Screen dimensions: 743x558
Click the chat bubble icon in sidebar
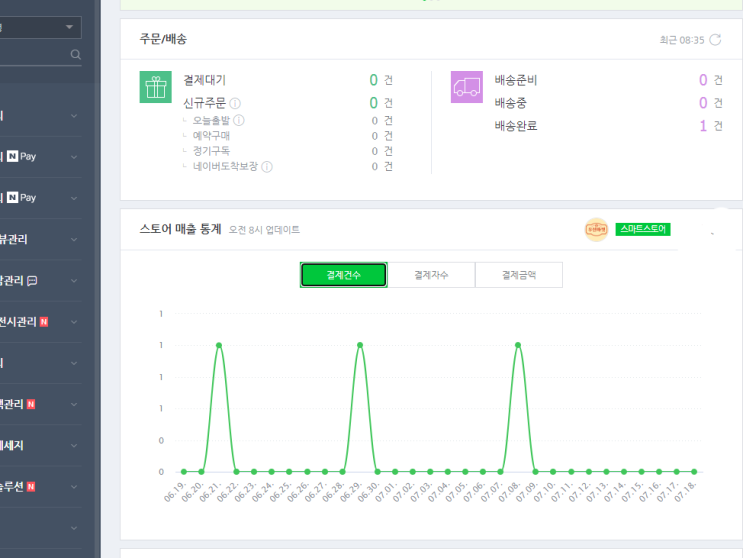[32, 281]
